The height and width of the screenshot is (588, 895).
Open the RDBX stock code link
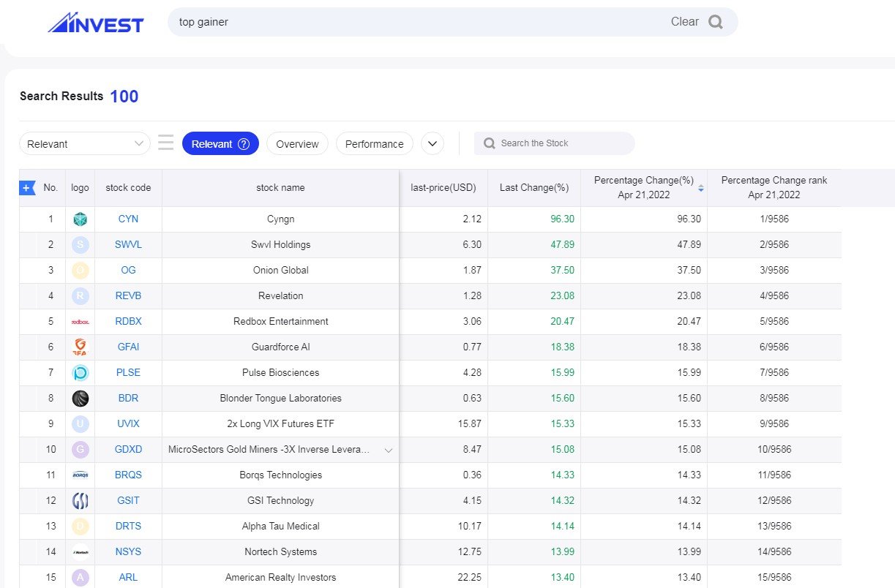(x=128, y=321)
